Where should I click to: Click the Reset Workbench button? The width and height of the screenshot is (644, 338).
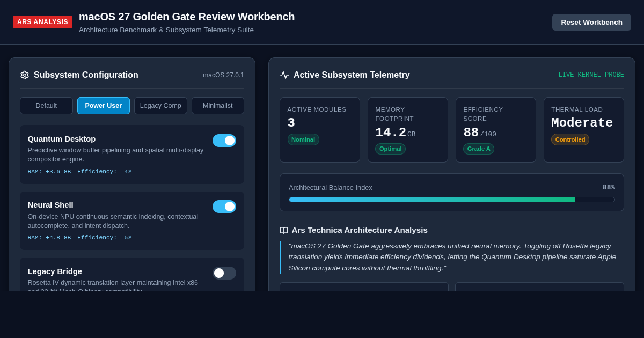[591, 22]
